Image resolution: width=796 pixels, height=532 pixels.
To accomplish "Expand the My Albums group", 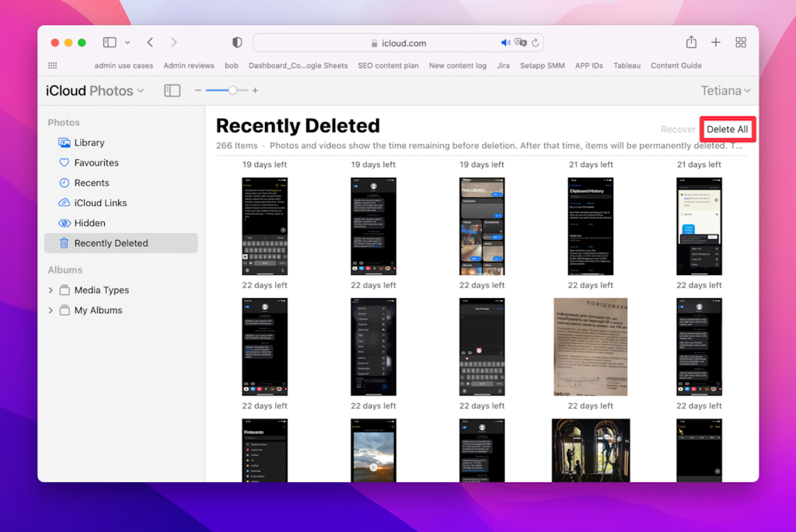I will click(x=51, y=310).
